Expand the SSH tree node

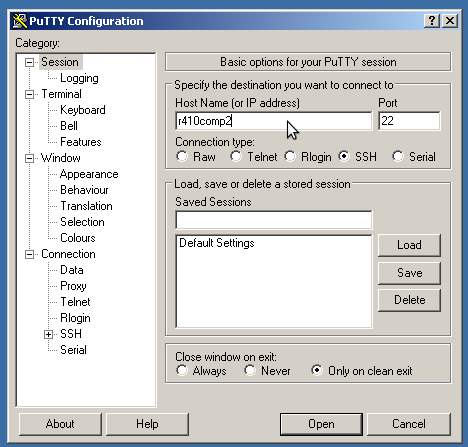[x=49, y=334]
